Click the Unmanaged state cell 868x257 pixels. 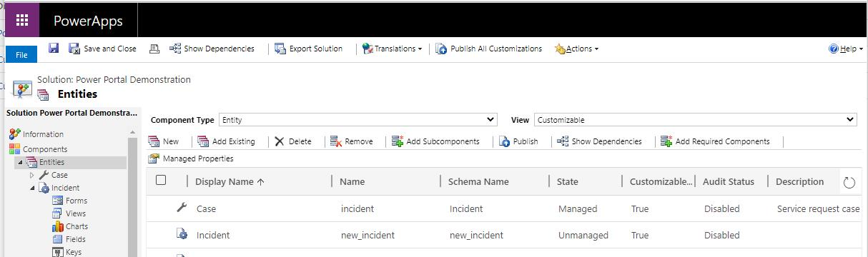583,235
